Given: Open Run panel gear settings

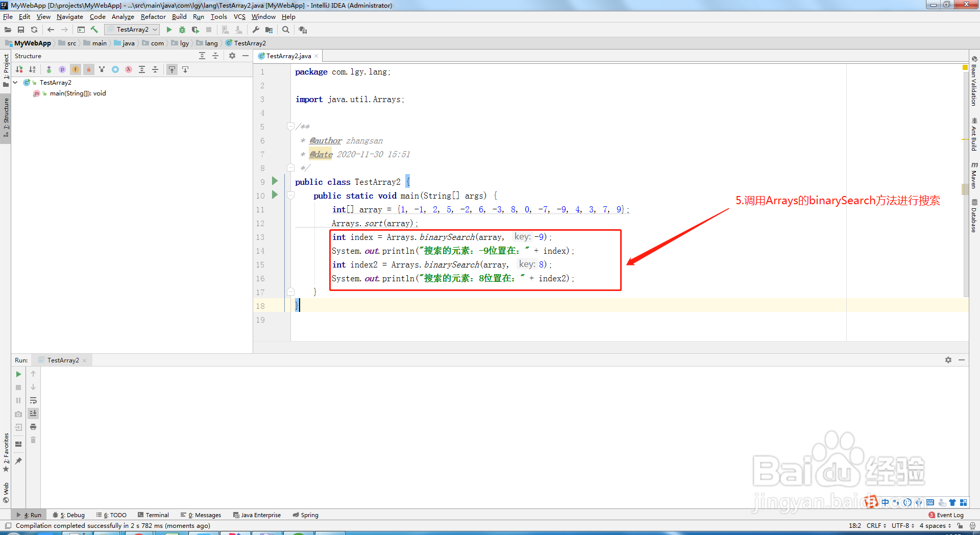Looking at the screenshot, I should tap(948, 360).
